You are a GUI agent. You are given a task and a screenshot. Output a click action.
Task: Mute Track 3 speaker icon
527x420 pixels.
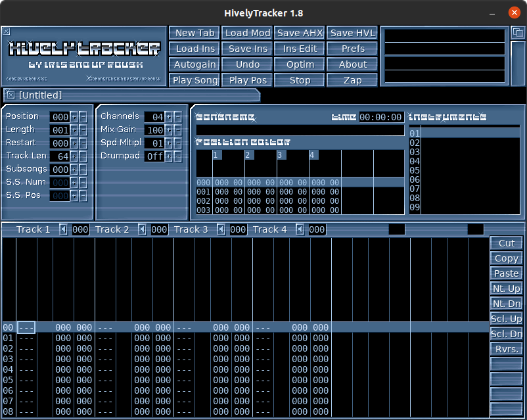221,229
